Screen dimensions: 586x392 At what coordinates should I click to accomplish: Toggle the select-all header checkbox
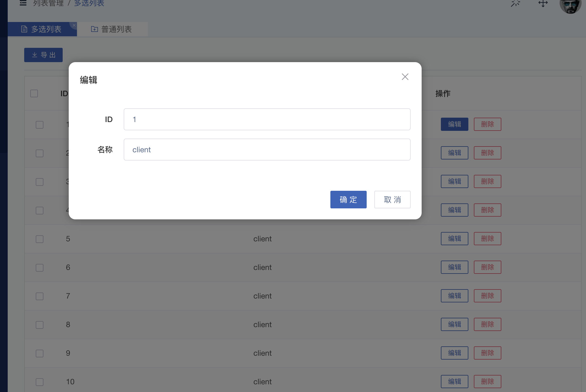[34, 93]
